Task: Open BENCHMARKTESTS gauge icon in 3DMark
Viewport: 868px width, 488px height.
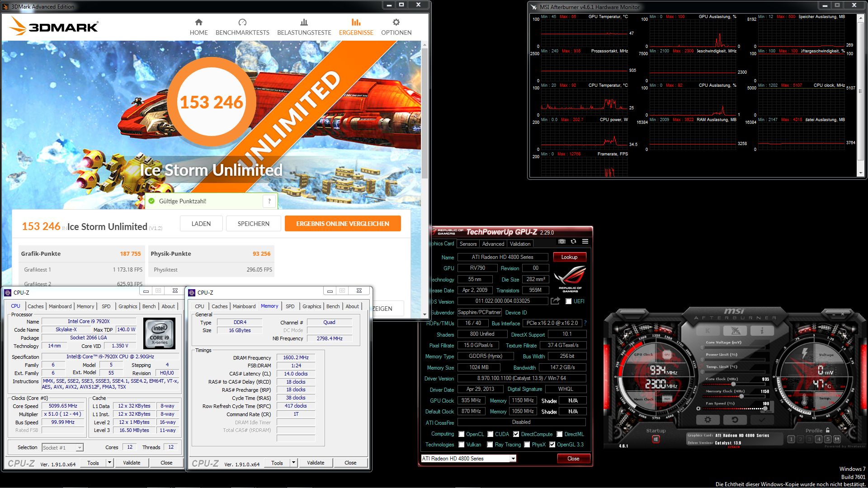Action: 242,22
